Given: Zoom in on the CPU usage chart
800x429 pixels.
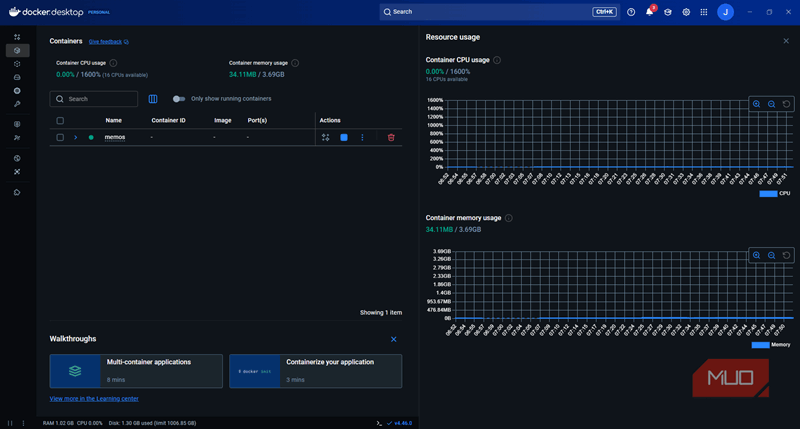Looking at the screenshot, I should point(757,104).
